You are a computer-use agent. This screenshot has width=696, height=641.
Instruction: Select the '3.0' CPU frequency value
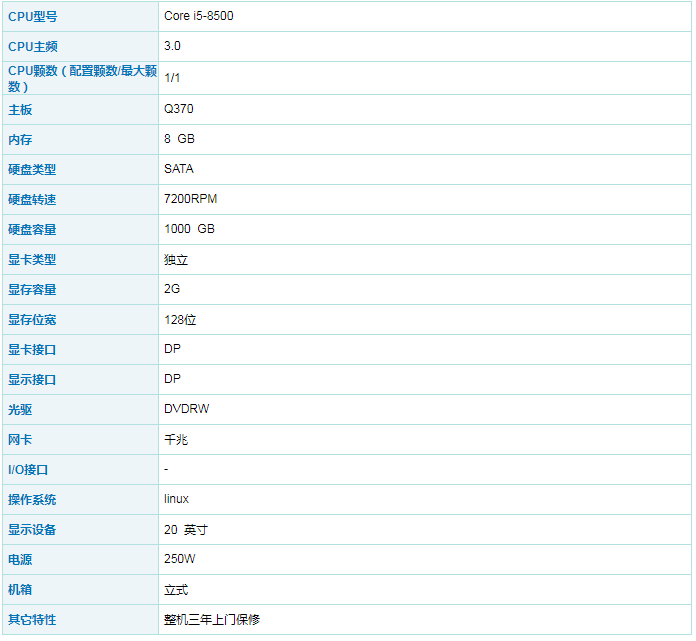172,46
